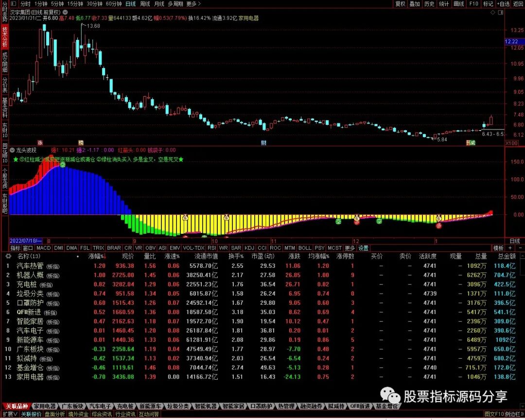
Task: Select the DMI indicator
Action: coord(58,248)
